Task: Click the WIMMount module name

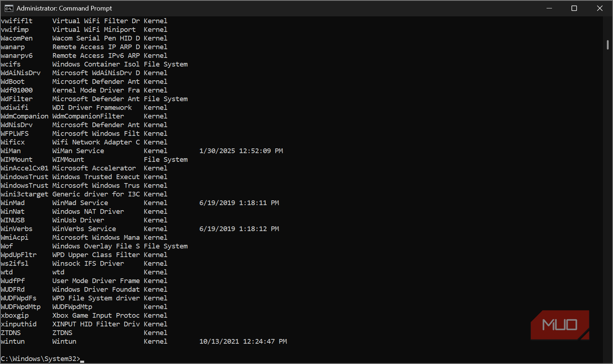Action: [17, 160]
